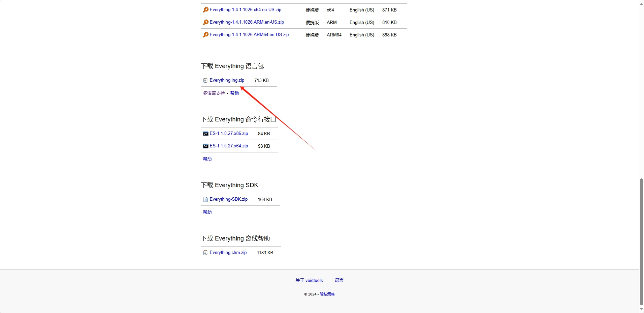The height and width of the screenshot is (313, 644).
Task: Open 帮助 link next to 多语言支持
Action: [x=234, y=93]
